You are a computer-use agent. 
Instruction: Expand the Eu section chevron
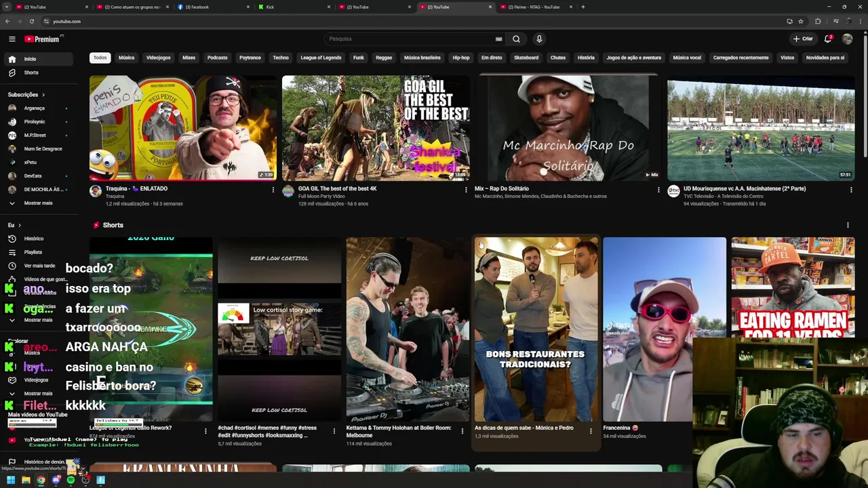(x=19, y=225)
